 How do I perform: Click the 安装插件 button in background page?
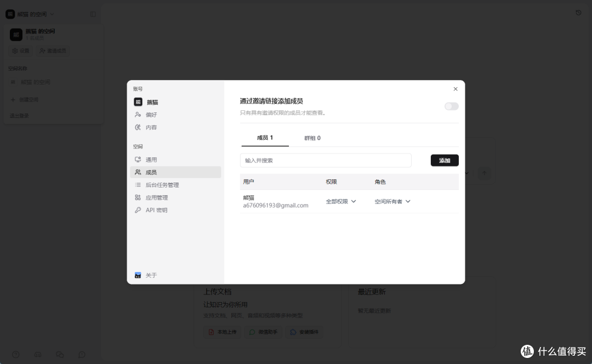coord(304,332)
